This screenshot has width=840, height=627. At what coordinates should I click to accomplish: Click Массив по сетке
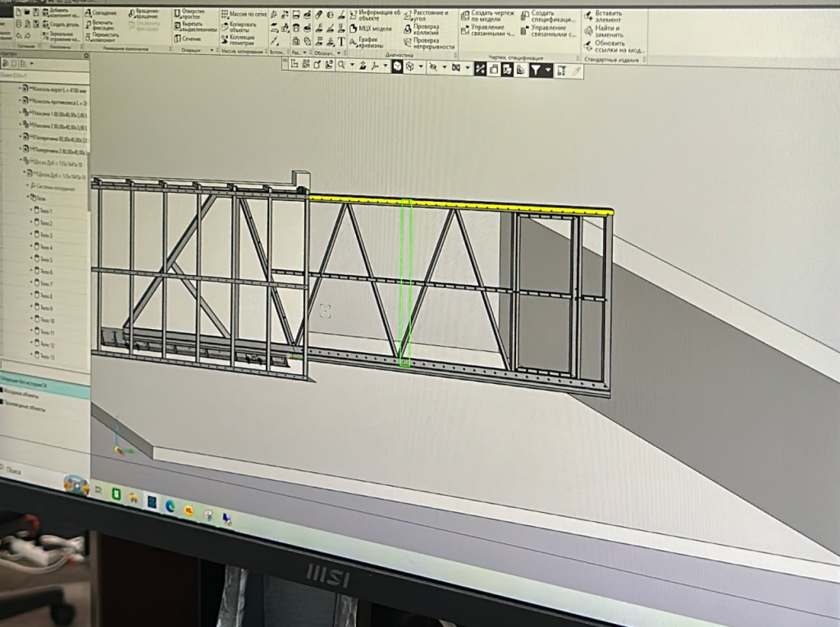244,14
